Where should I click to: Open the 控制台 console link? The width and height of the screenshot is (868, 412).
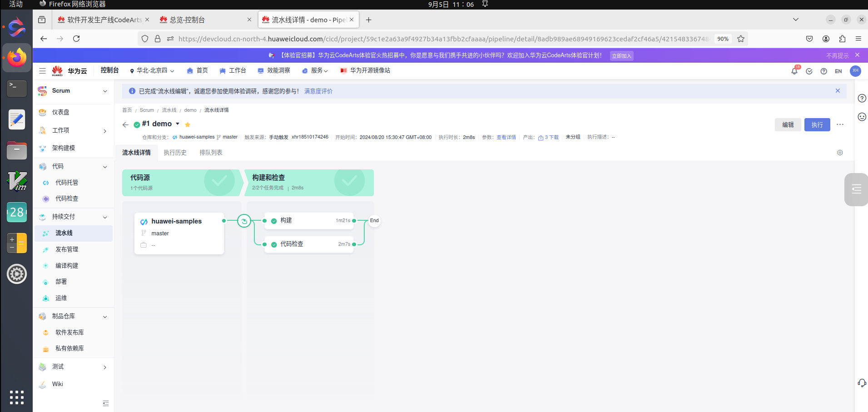(109, 70)
